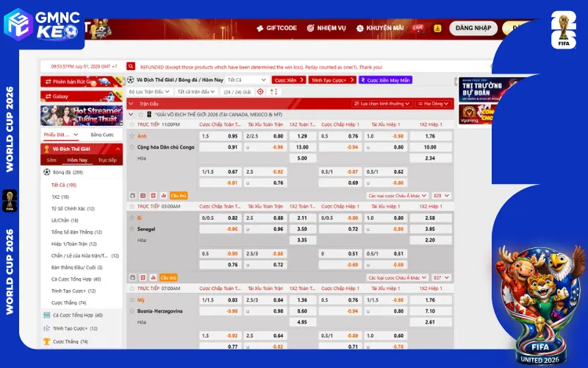This screenshot has height=368, width=588.
Task: Open the Hai Dòng layout dropdown
Action: click(434, 104)
